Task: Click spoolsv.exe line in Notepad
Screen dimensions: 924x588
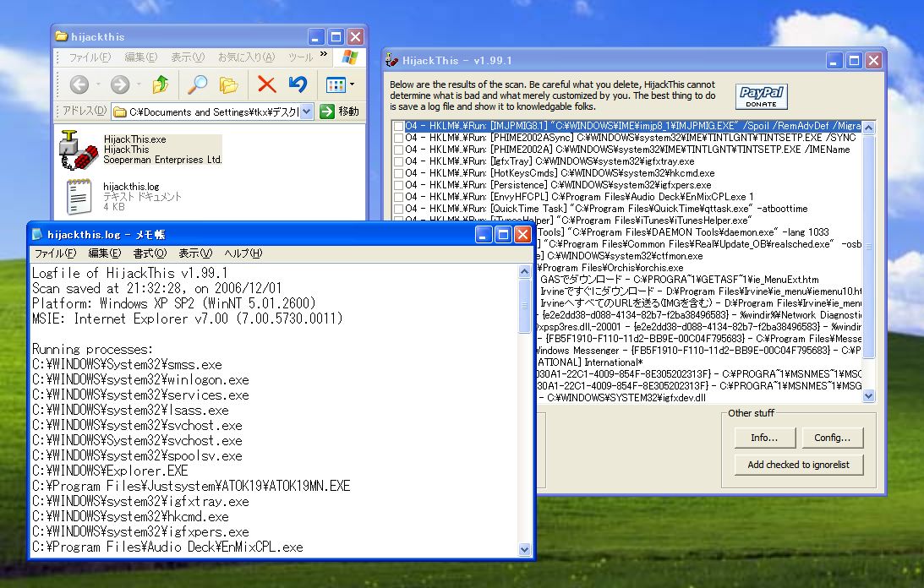Action: click(x=137, y=456)
